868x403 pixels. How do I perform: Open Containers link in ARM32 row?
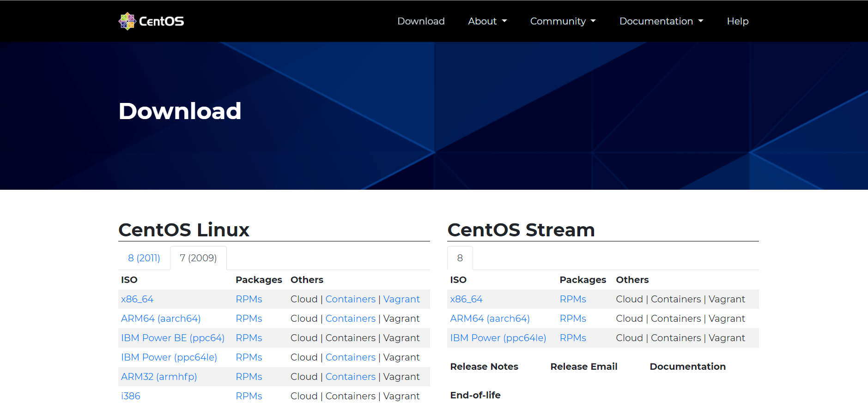351,377
